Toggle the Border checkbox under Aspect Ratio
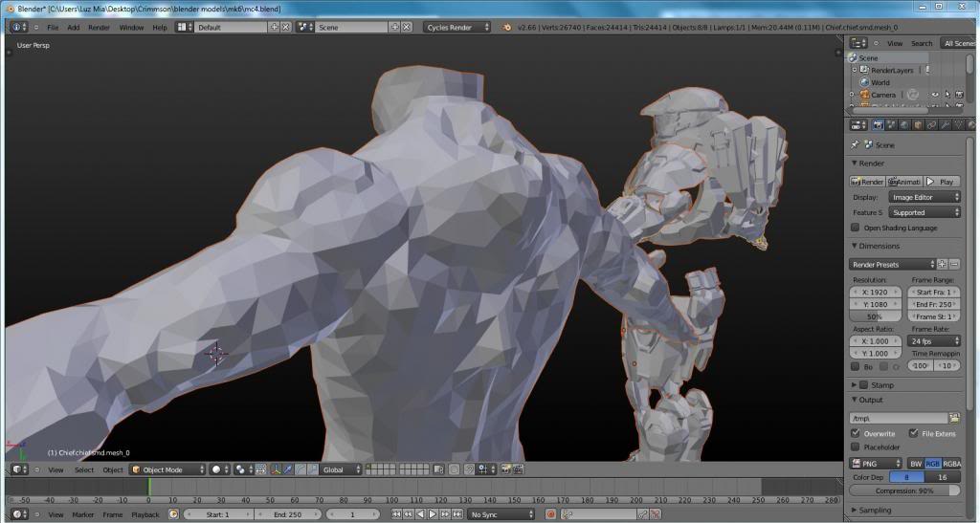Image resolution: width=980 pixels, height=523 pixels. 855,366
